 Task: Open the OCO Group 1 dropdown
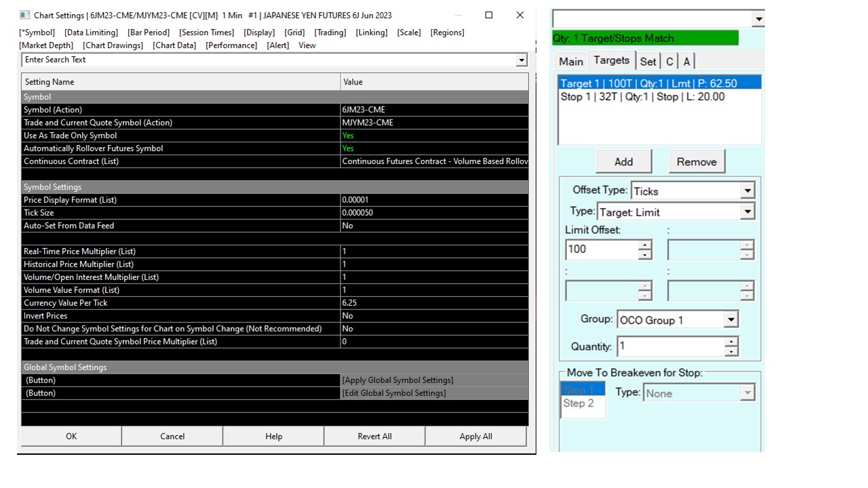coord(730,320)
